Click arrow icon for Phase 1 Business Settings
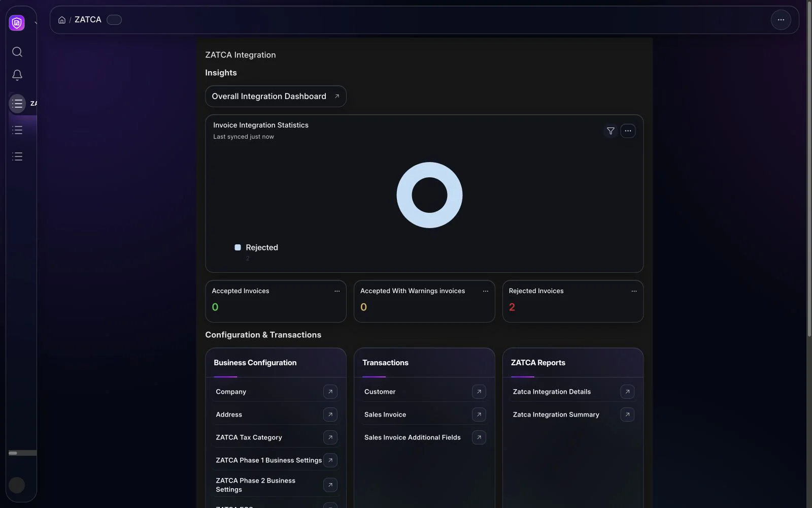This screenshot has height=508, width=812. pos(330,460)
